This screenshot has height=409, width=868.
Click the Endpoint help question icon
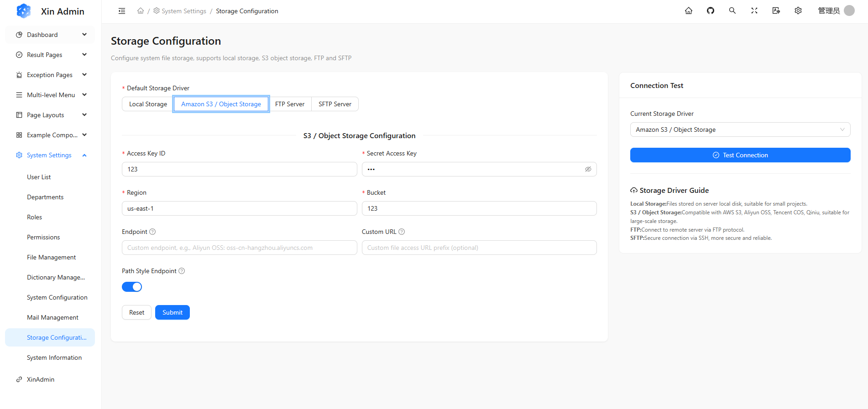152,232
